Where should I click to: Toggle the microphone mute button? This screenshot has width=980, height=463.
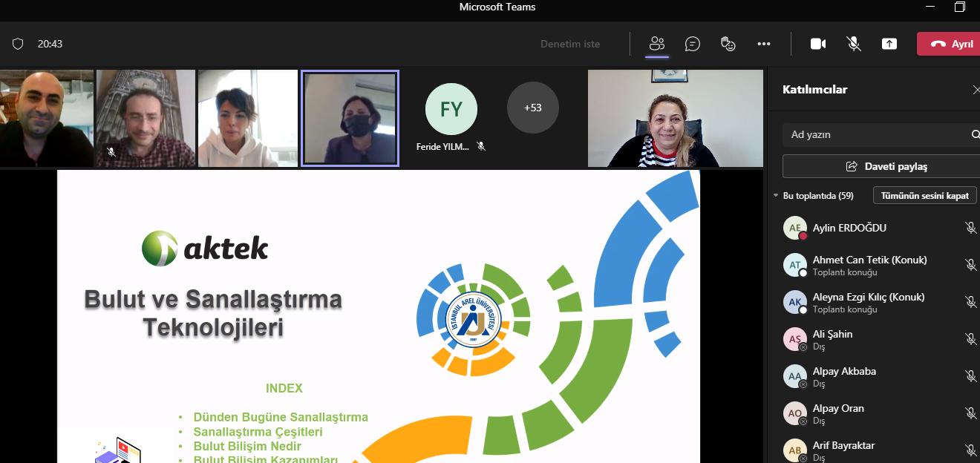tap(854, 44)
